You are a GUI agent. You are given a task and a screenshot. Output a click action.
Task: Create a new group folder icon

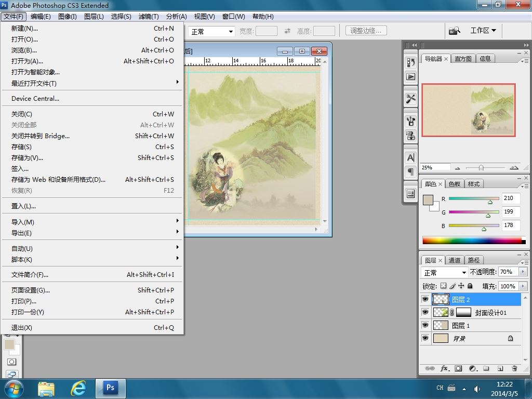click(x=486, y=368)
